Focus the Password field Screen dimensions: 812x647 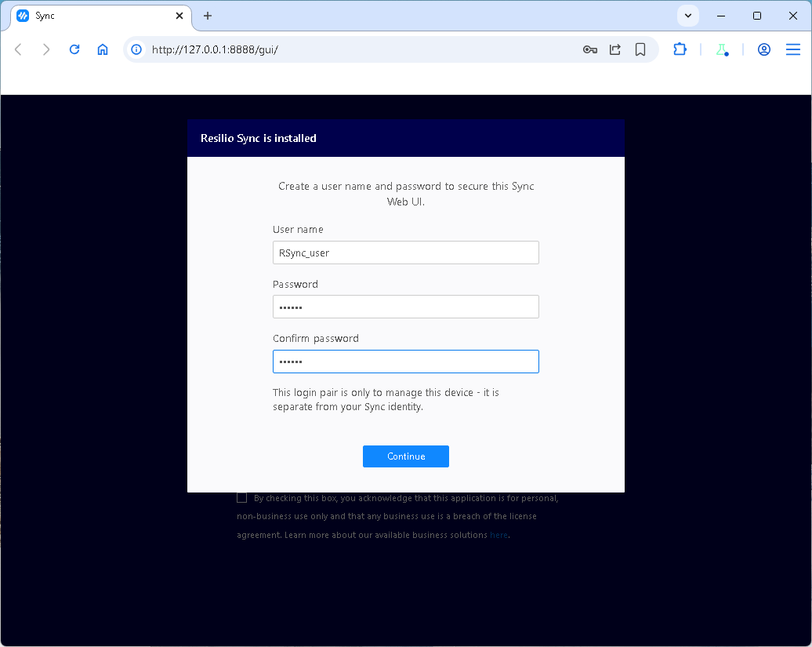click(x=405, y=307)
